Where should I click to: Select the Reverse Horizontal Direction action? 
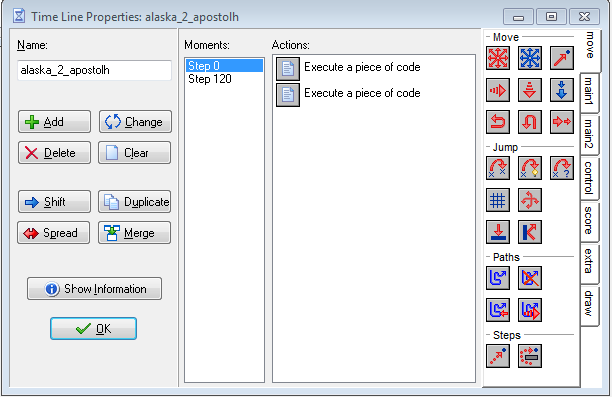pyautogui.click(x=498, y=122)
